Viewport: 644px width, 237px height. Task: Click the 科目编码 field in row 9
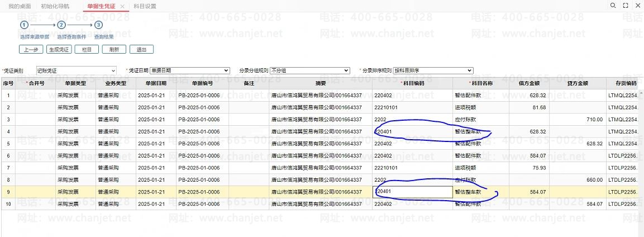click(412, 192)
